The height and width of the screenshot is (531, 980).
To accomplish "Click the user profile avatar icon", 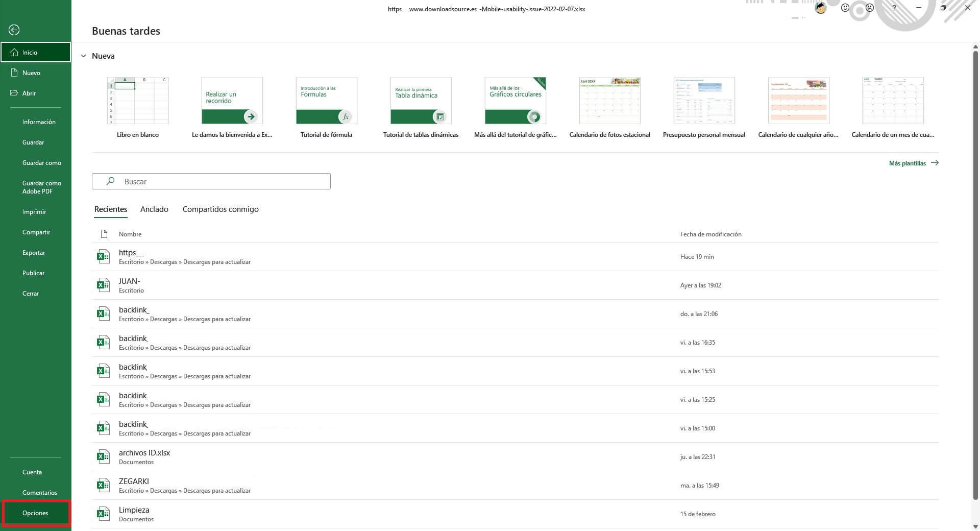I will [820, 8].
